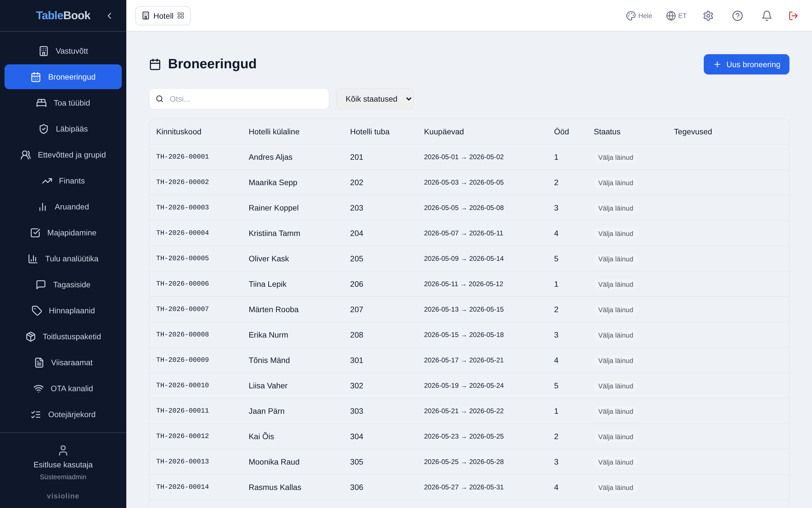This screenshot has height=508, width=812.
Task: Click the Hinnaplaanid tag icon
Action: click(x=37, y=311)
